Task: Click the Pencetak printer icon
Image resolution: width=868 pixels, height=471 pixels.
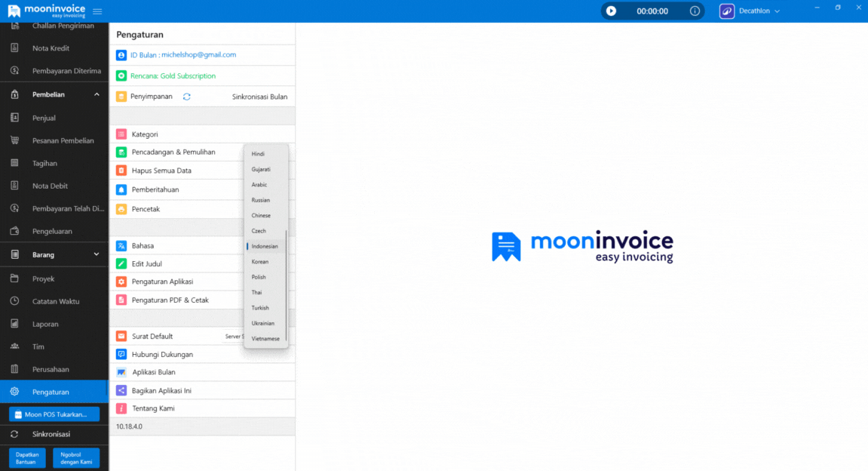Action: click(121, 209)
